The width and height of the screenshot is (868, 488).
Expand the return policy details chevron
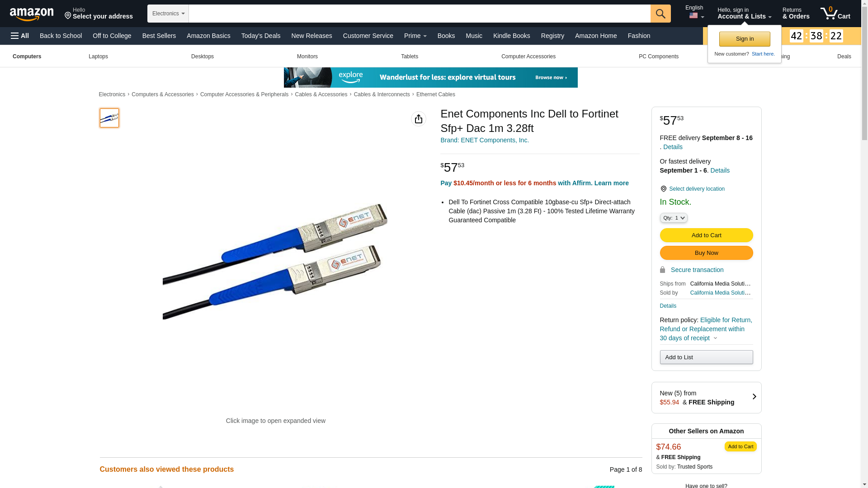point(715,338)
